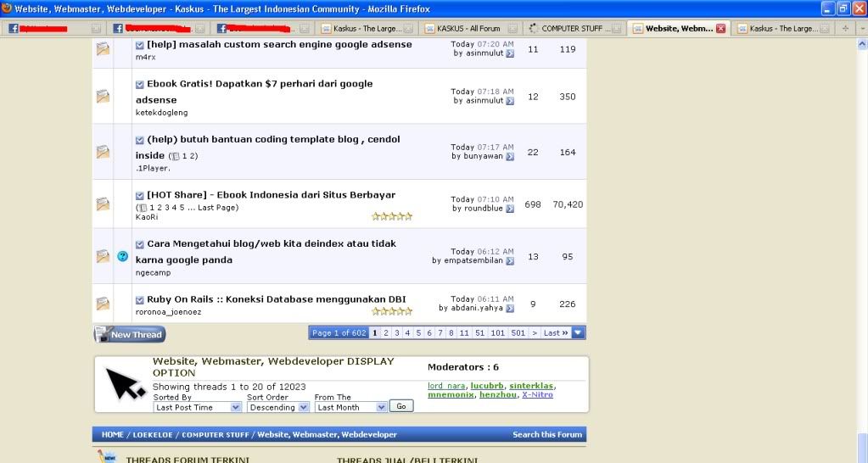868x463 pixels.
Task: Go to last post arrow beside abdani.yahya
Action: click(x=510, y=309)
